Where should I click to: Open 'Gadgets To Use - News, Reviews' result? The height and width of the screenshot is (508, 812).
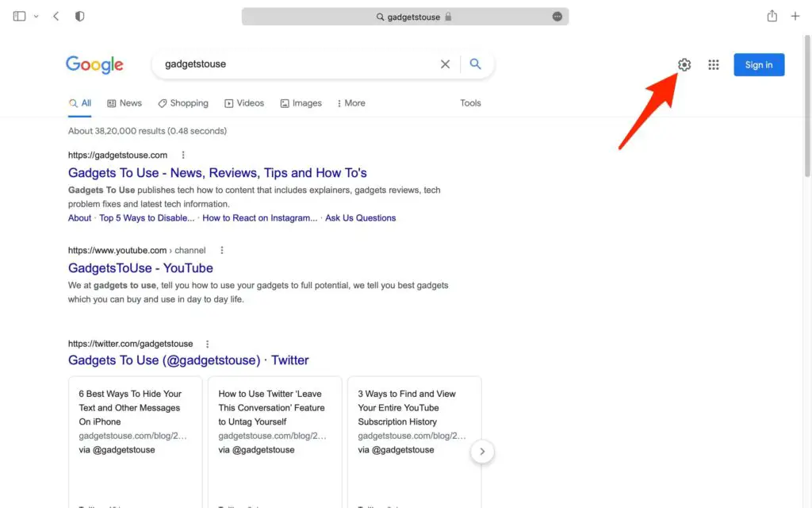[217, 172]
